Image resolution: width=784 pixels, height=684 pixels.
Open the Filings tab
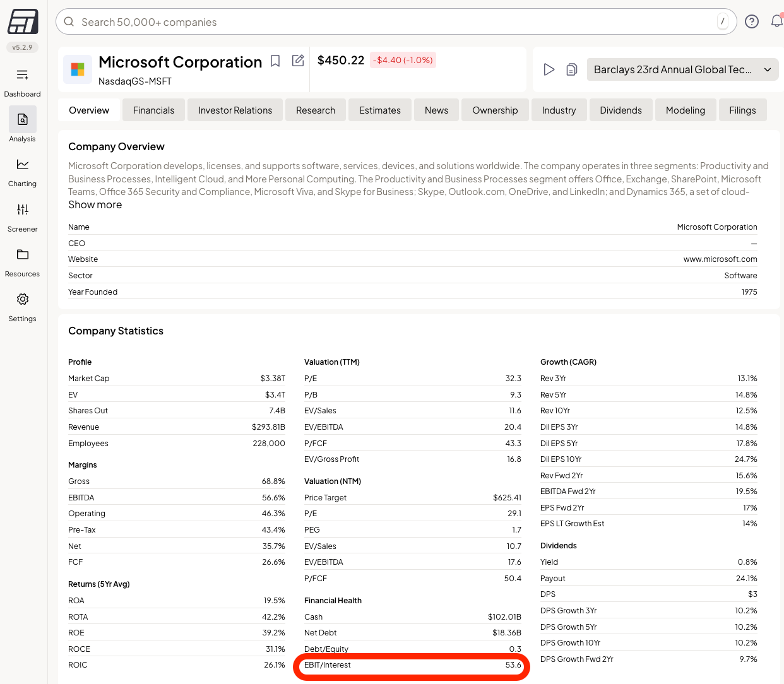[743, 110]
